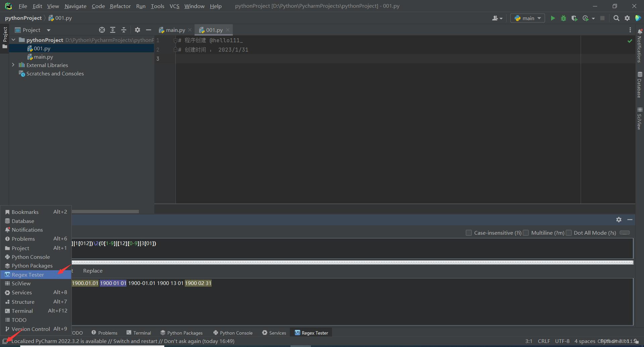Open main run configuration dropdown
The image size is (644, 347).
527,18
